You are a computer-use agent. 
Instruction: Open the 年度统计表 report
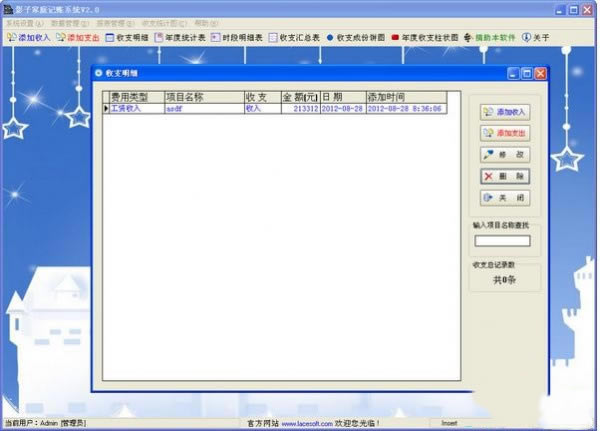click(180, 38)
